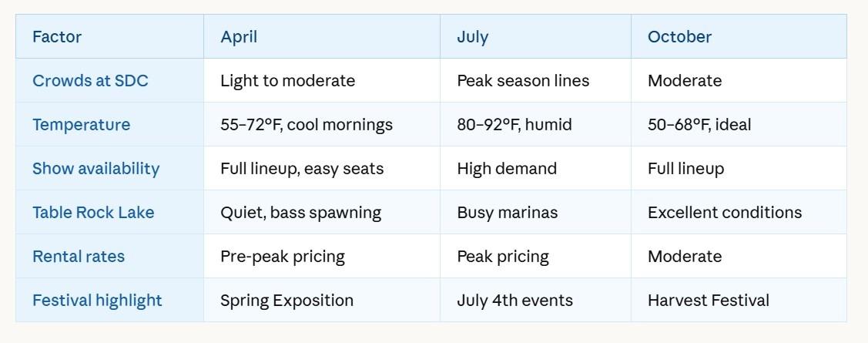Select the 55–72°F, cool mornings cell
This screenshot has height=343, width=868.
point(307,125)
